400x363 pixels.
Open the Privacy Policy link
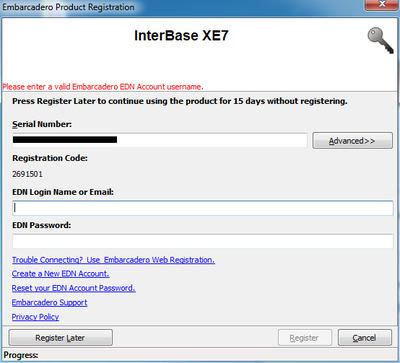pyautogui.click(x=35, y=317)
